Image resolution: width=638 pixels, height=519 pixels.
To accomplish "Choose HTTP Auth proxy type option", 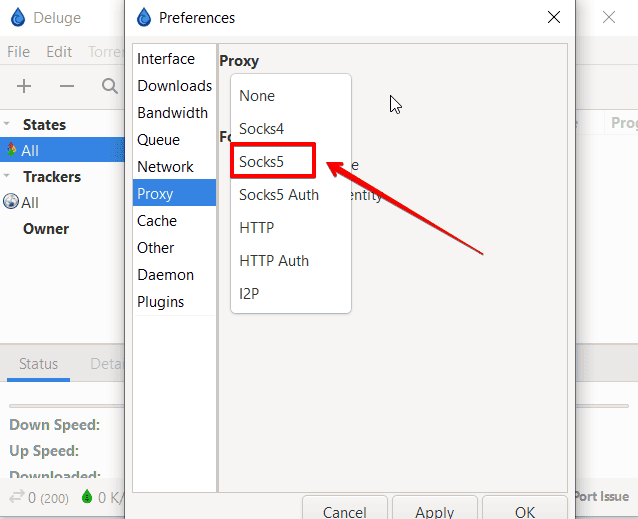I will (274, 260).
